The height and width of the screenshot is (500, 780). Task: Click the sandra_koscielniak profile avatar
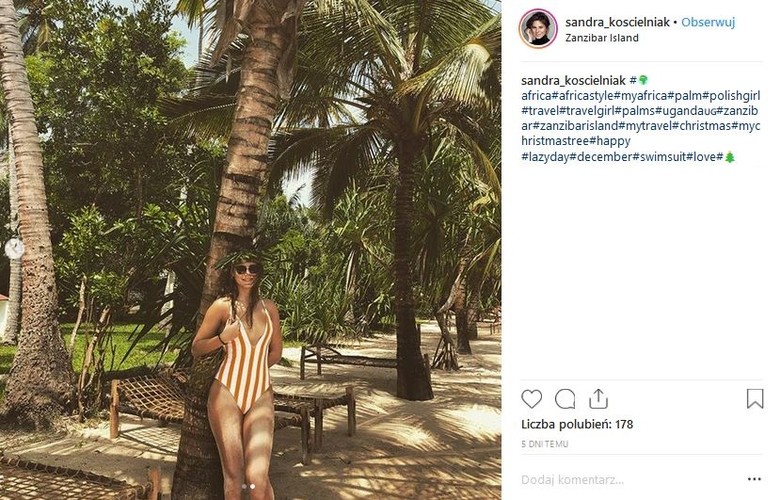(x=538, y=28)
